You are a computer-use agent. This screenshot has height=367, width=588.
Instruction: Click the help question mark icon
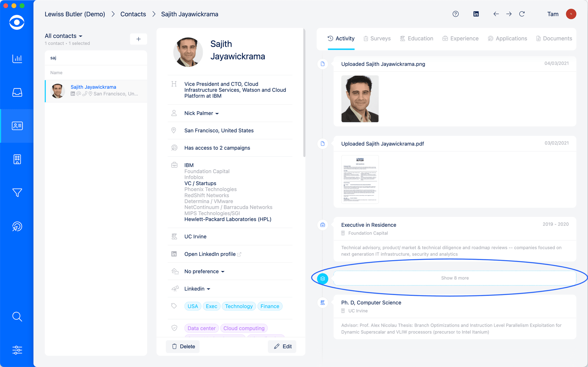pyautogui.click(x=456, y=14)
